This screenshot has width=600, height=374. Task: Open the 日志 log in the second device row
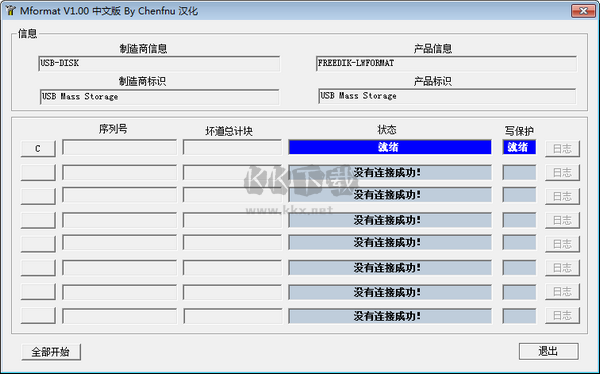[562, 173]
